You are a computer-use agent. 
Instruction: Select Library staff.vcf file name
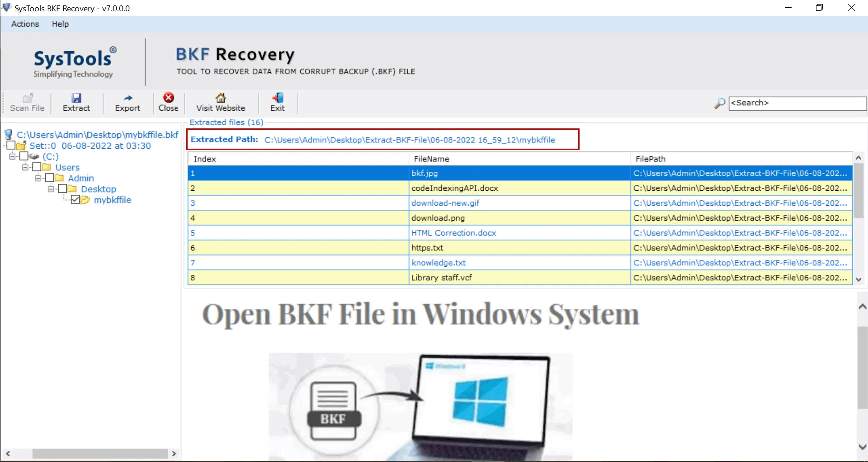click(x=442, y=278)
